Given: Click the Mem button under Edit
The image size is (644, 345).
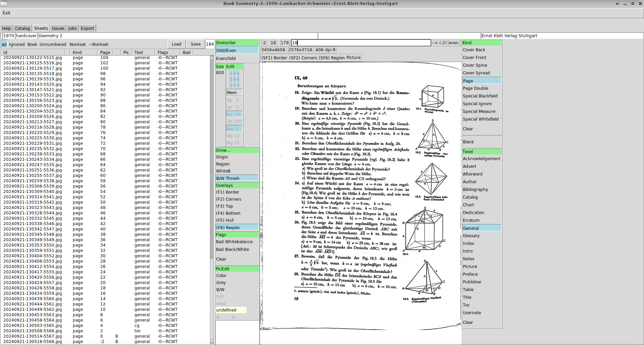Looking at the screenshot, I should tap(234, 93).
